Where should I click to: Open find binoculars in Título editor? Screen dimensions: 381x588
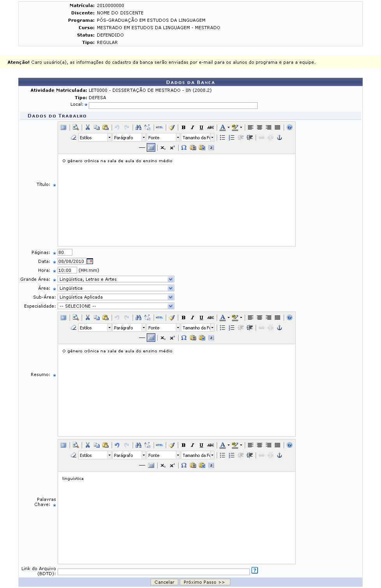[x=139, y=128]
